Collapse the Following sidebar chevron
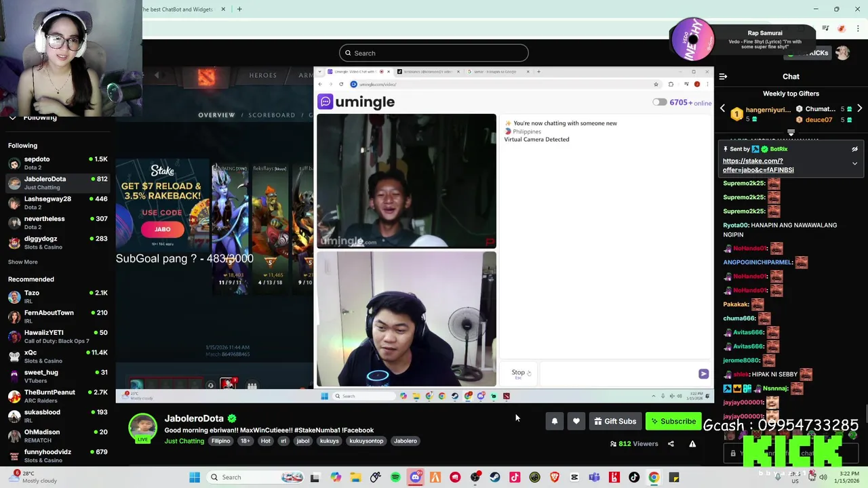 [12, 118]
